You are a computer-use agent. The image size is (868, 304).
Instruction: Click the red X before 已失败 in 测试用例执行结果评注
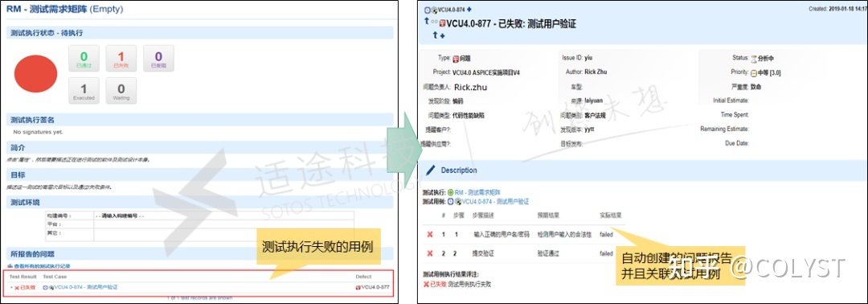coord(426,284)
